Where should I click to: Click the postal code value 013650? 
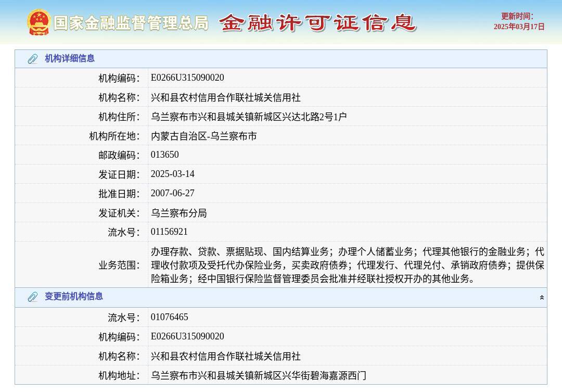[165, 155]
